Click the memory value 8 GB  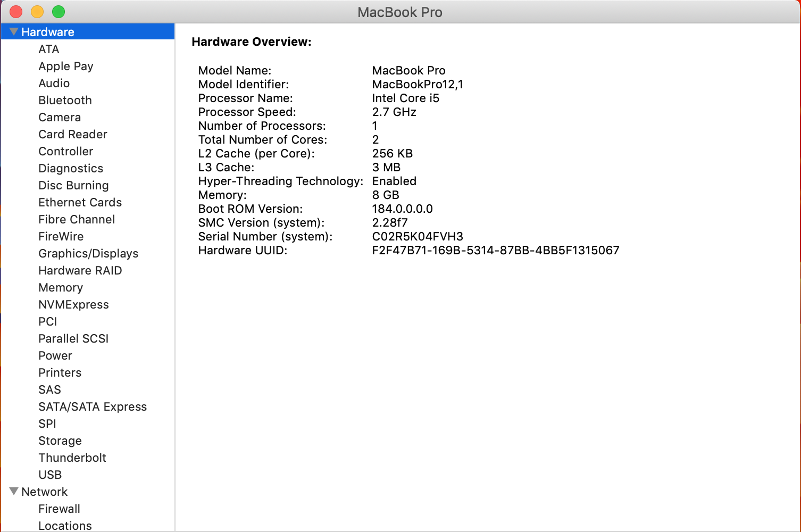386,195
